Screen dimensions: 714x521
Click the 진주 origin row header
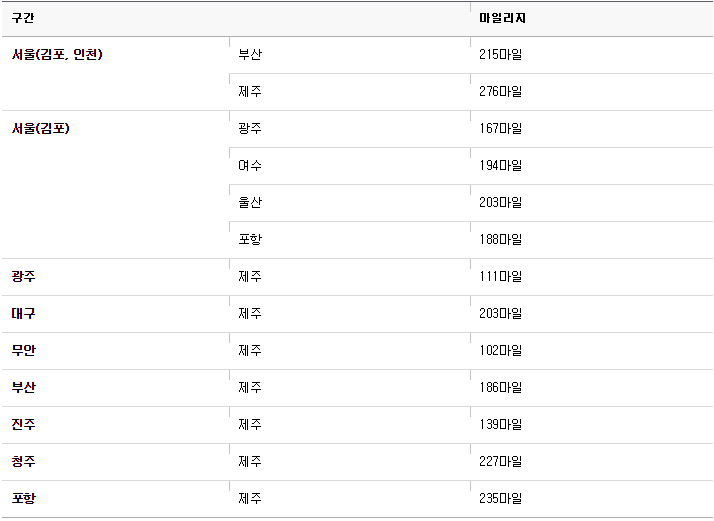point(23,424)
